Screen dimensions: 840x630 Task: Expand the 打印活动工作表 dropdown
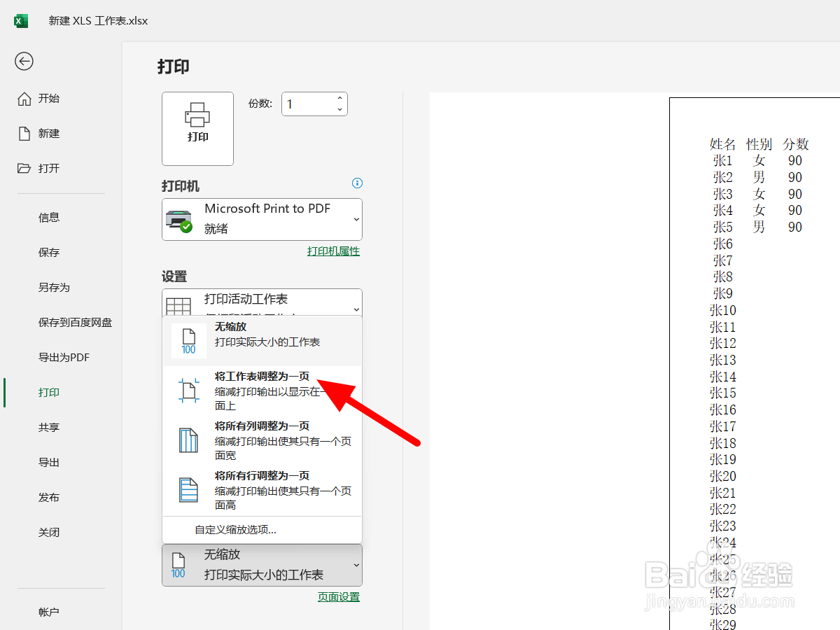point(262,302)
